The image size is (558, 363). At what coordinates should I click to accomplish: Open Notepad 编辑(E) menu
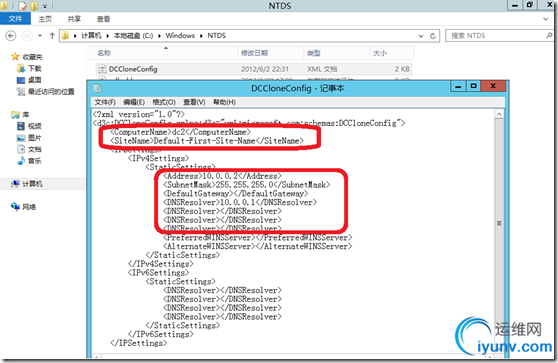[x=134, y=102]
